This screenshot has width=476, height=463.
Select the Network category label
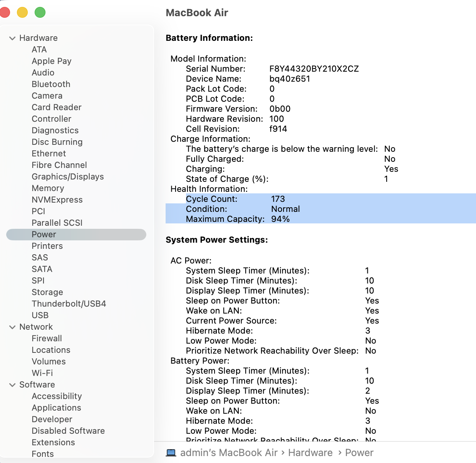(36, 327)
